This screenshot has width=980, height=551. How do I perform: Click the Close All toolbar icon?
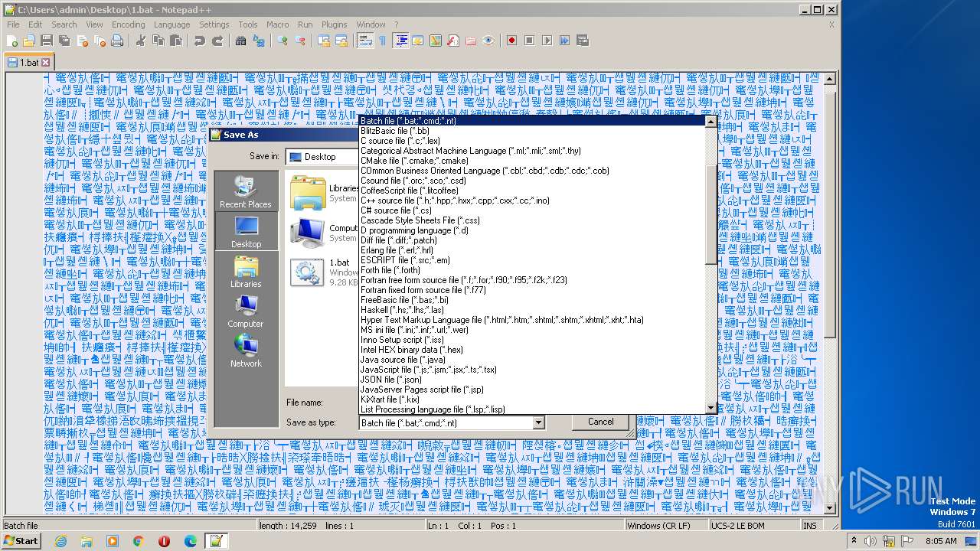point(100,41)
